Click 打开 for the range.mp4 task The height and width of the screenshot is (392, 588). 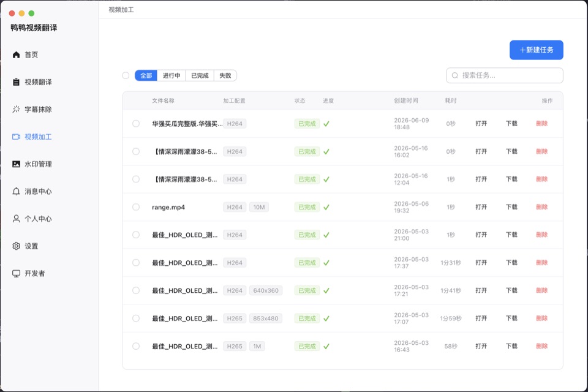coord(481,207)
